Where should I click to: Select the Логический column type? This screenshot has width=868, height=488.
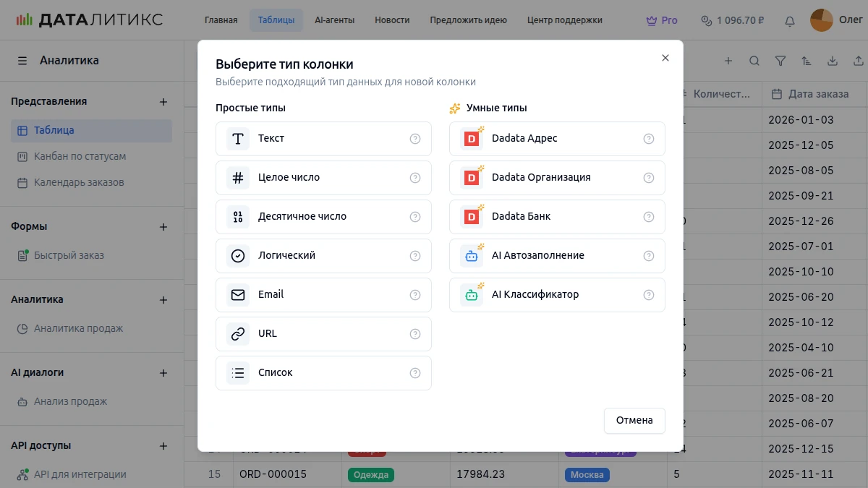pos(323,256)
